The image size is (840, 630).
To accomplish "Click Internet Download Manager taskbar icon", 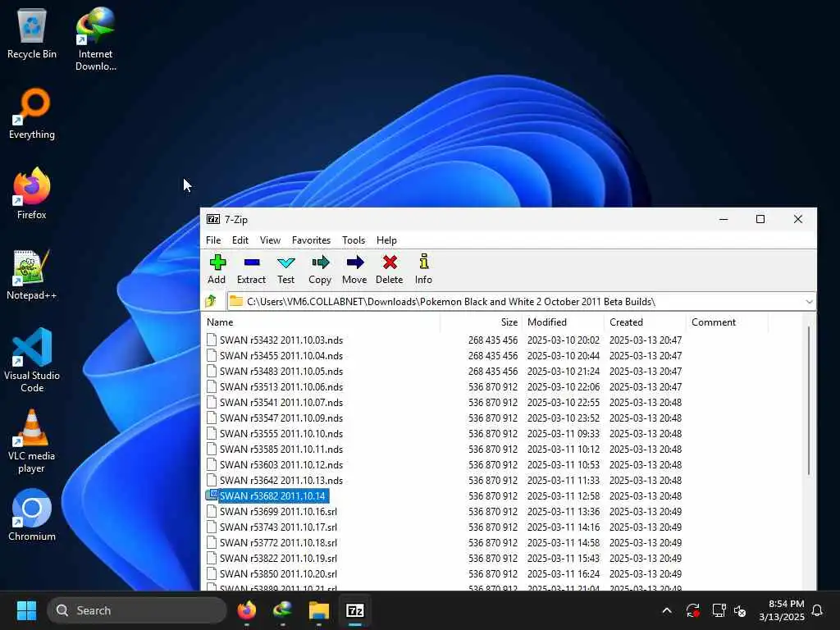I will tap(283, 610).
